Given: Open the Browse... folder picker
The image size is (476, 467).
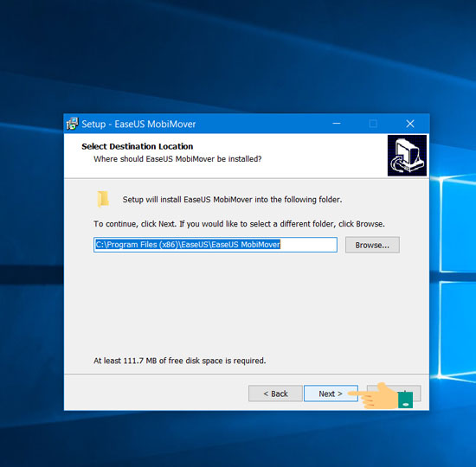Looking at the screenshot, I should pos(372,245).
